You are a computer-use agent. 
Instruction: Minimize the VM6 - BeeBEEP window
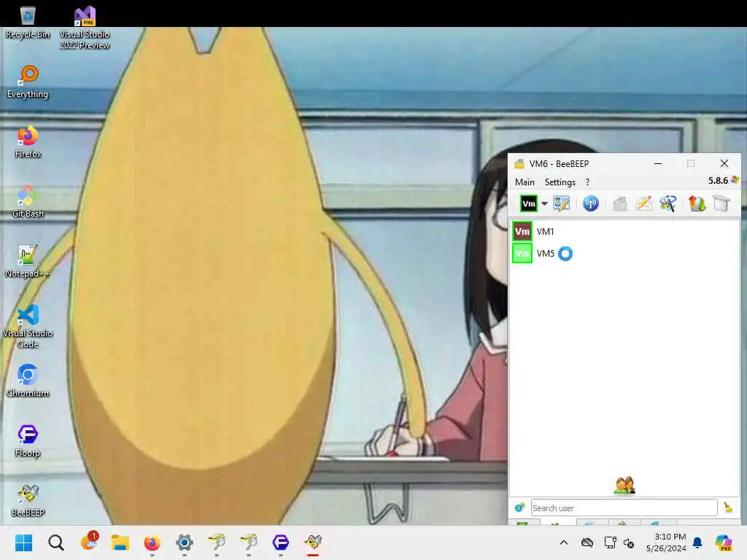(x=658, y=163)
